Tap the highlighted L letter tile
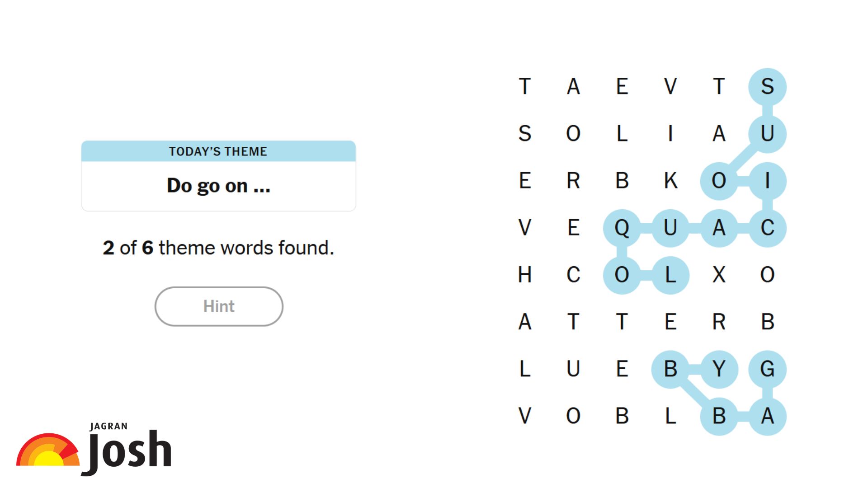This screenshot has width=868, height=488. click(x=670, y=275)
